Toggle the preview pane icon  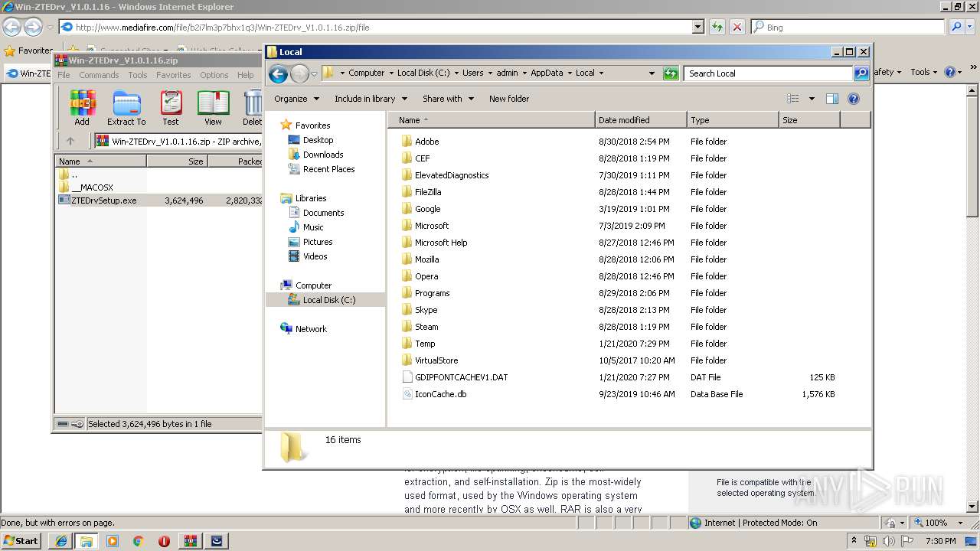(x=832, y=99)
